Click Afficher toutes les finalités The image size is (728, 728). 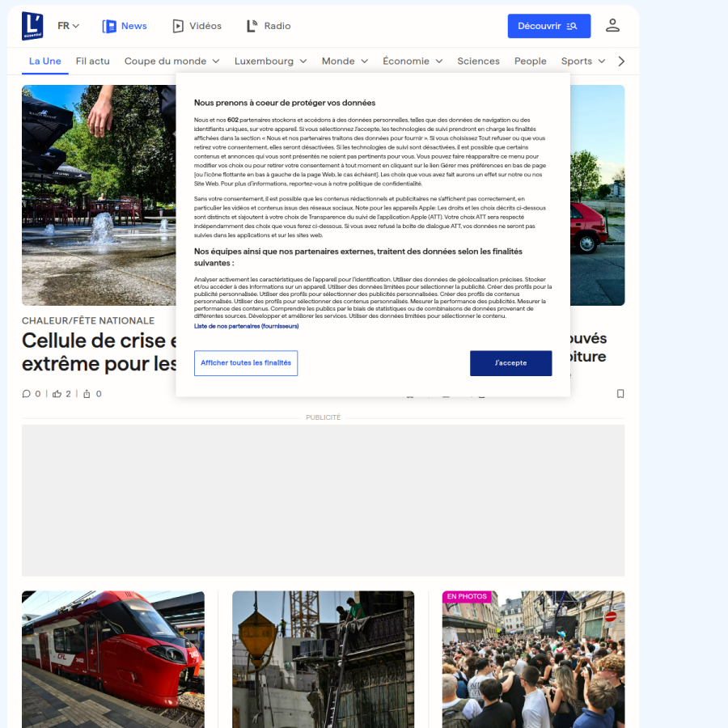coord(246,363)
